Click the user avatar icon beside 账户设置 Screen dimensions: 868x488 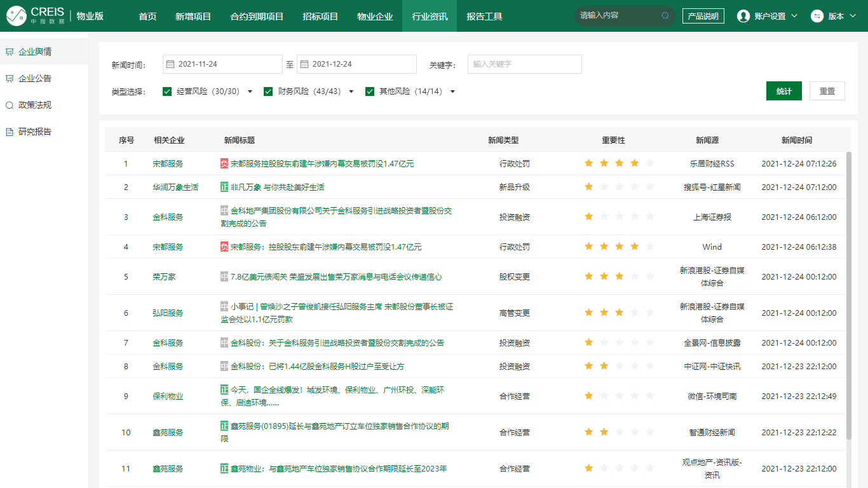743,17
